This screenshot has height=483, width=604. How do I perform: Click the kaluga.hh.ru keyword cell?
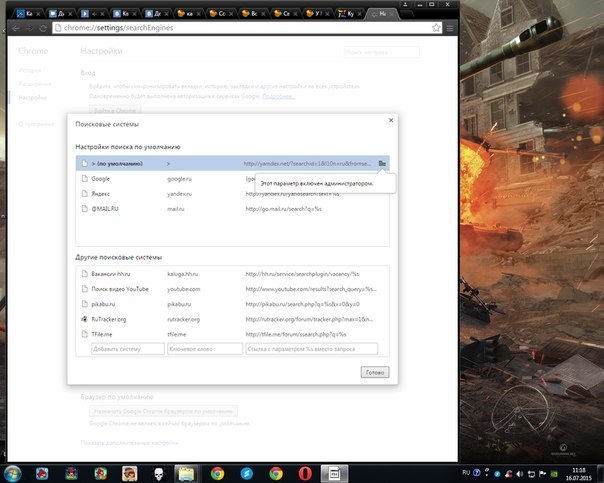[x=183, y=274]
